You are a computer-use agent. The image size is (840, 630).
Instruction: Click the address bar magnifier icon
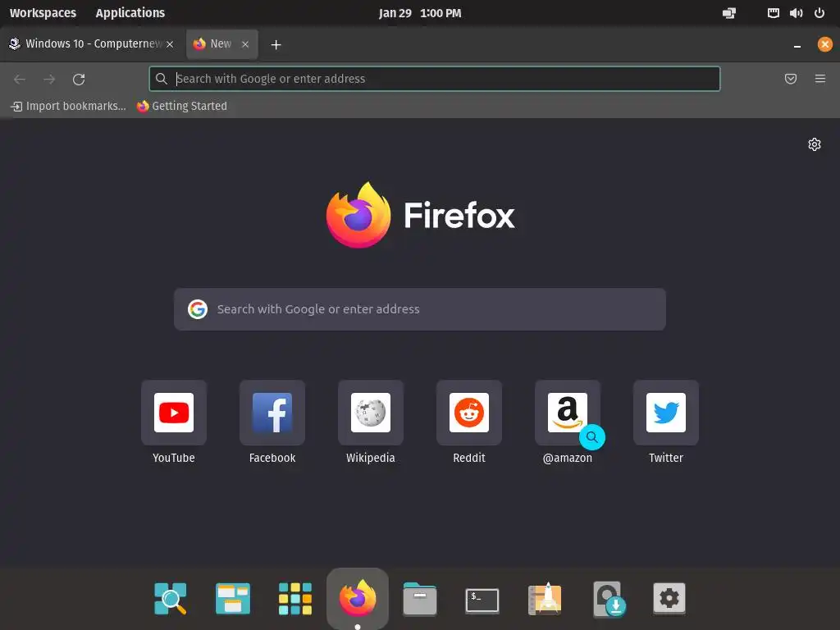pyautogui.click(x=162, y=79)
